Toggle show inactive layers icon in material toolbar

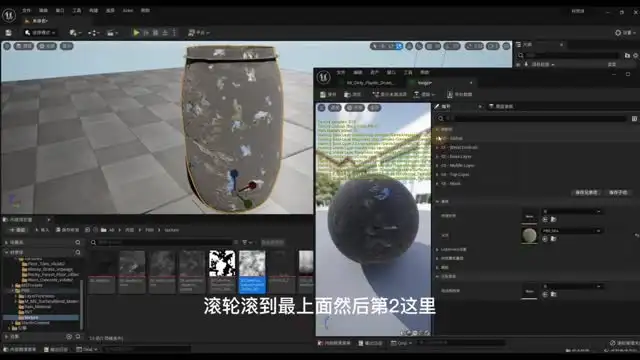(x=389, y=94)
